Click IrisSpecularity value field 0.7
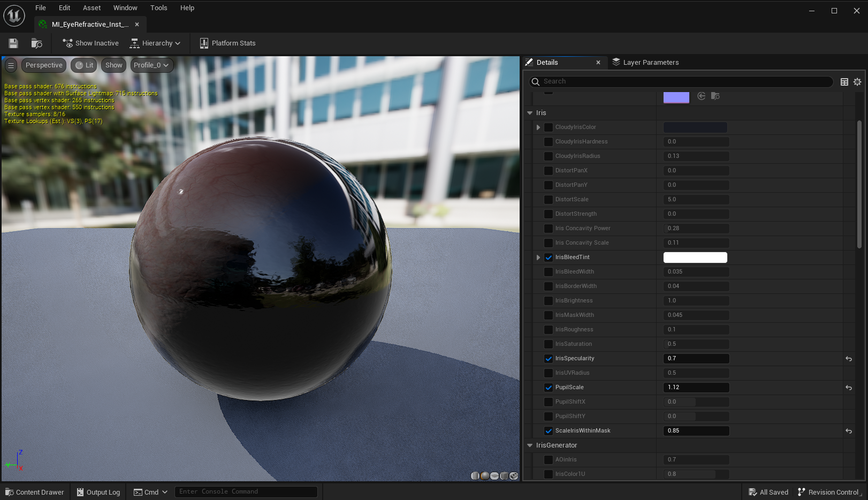The width and height of the screenshot is (868, 500). pos(696,359)
